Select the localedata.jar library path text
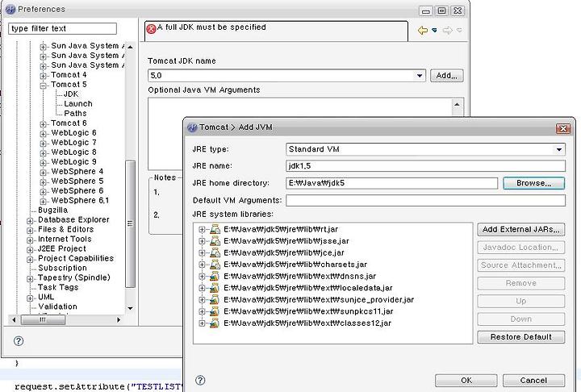 click(308, 288)
